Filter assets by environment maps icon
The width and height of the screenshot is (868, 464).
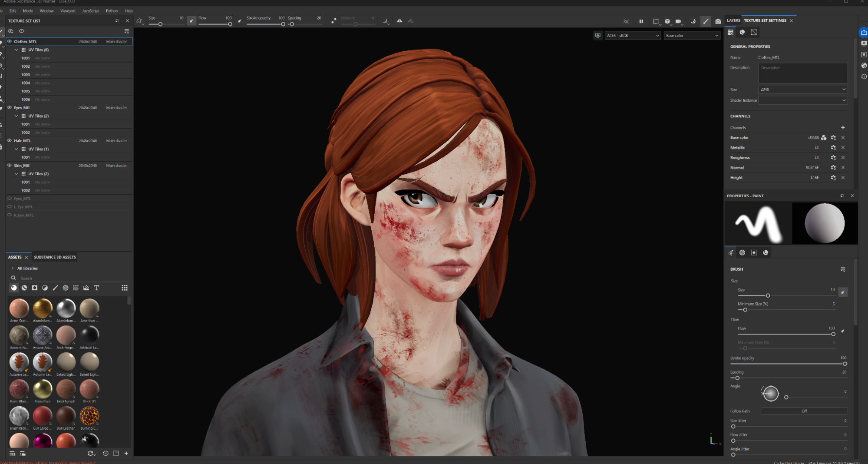pos(86,288)
